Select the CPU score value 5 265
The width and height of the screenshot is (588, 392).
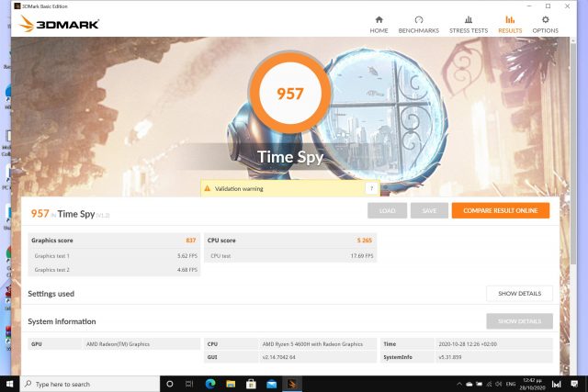[x=364, y=241]
